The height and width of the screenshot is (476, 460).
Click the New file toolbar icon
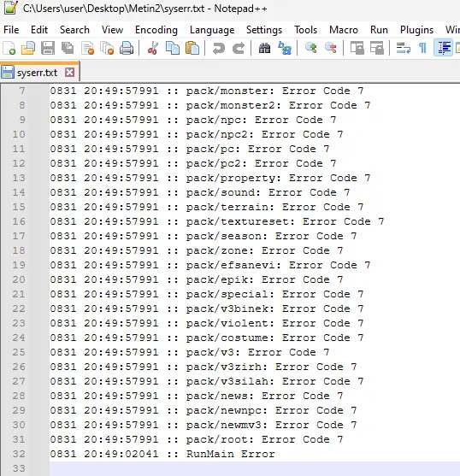coord(9,48)
